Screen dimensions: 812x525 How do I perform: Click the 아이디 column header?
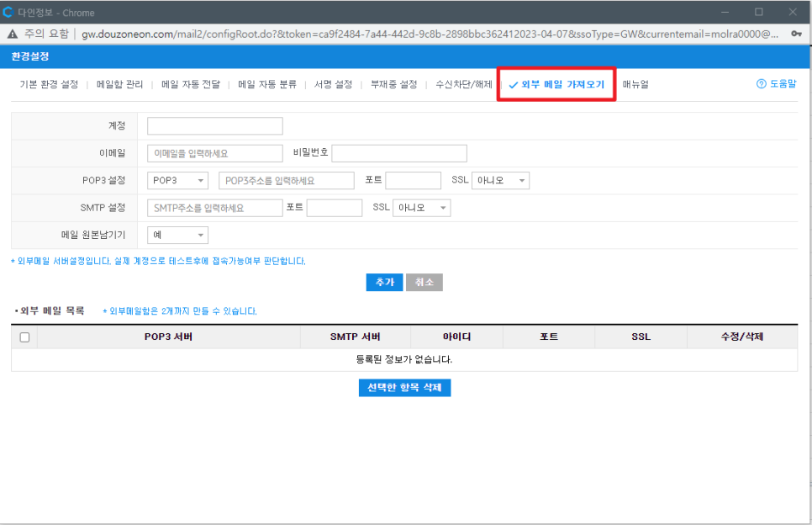click(x=456, y=337)
